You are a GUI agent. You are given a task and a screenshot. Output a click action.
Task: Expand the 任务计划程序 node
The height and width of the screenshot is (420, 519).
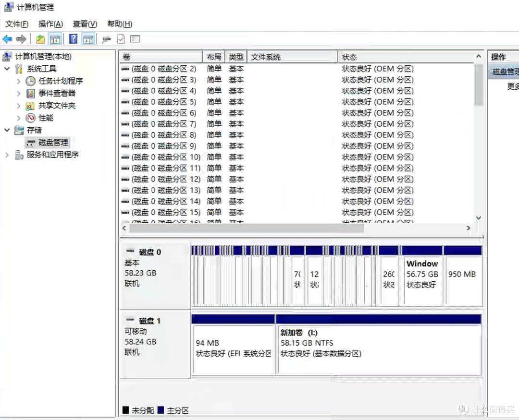[x=19, y=81]
